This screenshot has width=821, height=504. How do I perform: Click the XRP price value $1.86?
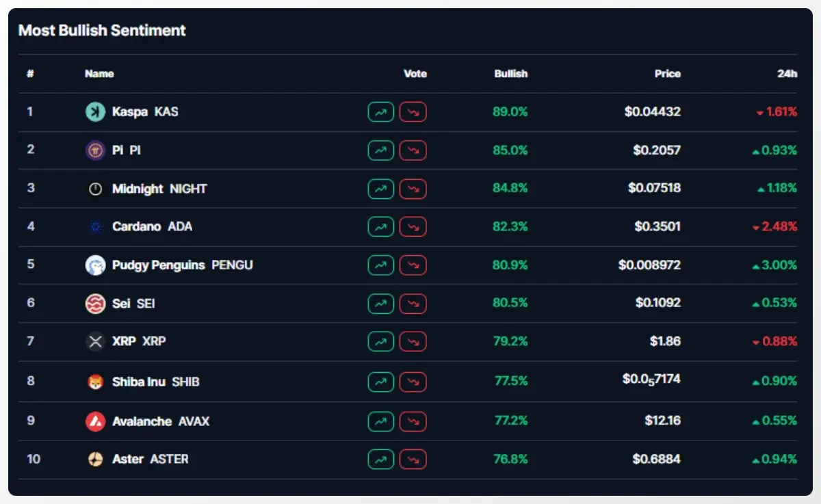tap(665, 341)
